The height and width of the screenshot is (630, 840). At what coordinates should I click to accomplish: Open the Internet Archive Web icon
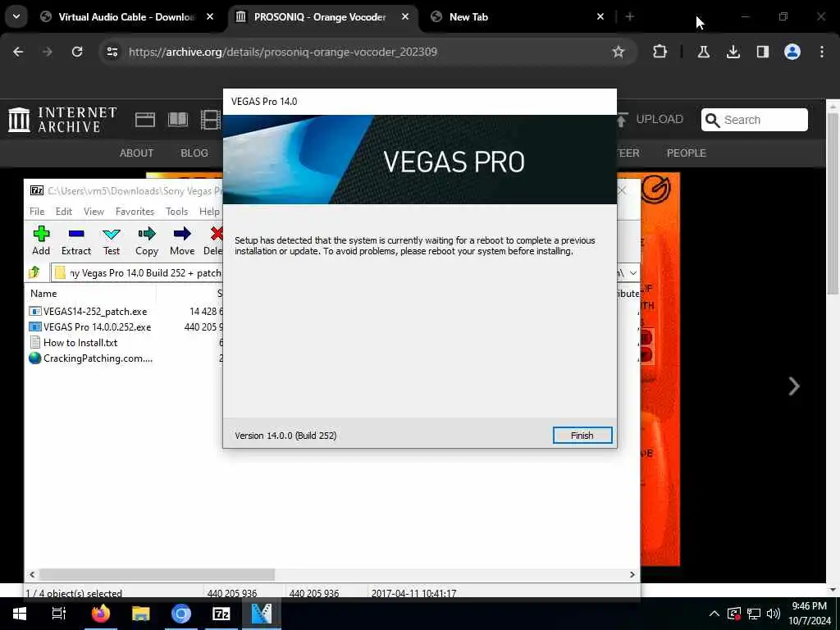[144, 120]
